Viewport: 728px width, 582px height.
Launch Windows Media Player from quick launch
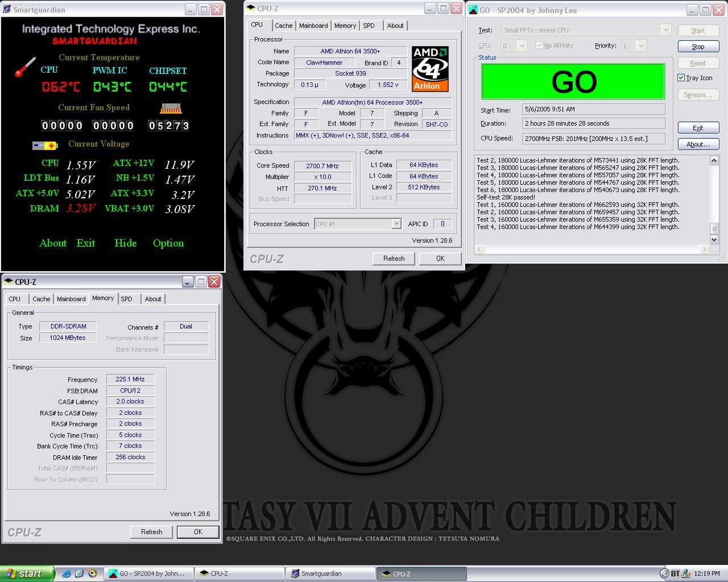pyautogui.click(x=92, y=573)
